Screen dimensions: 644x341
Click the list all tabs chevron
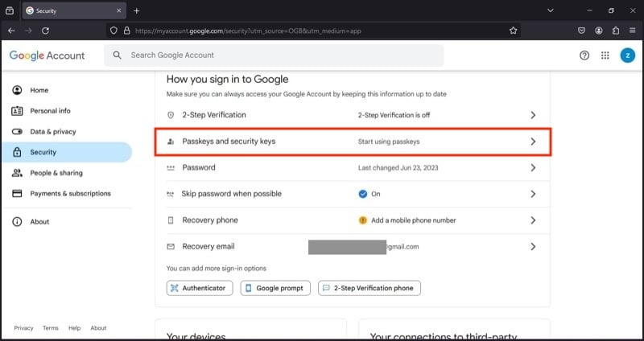(551, 10)
